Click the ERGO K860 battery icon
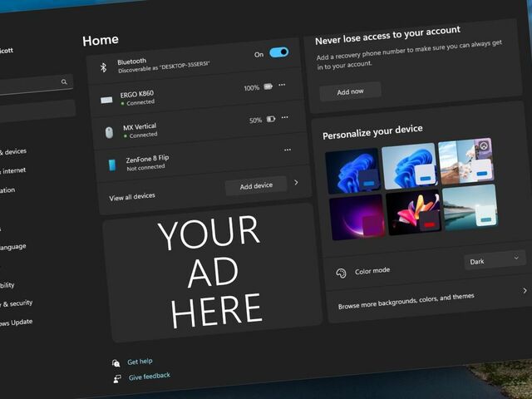 (268, 86)
